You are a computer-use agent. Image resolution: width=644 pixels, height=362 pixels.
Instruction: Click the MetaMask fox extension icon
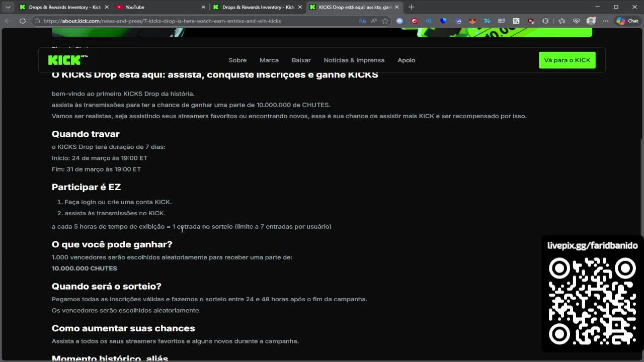coord(472,21)
